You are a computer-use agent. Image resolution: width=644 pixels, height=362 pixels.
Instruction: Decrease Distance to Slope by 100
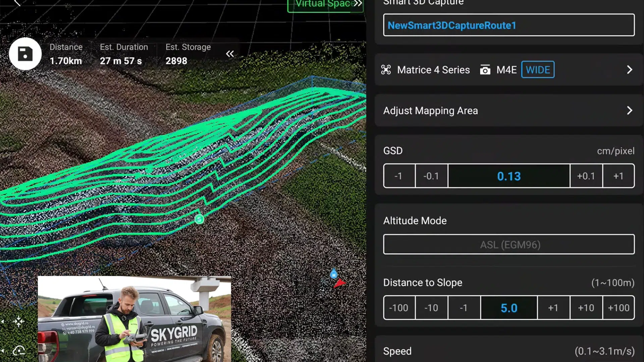(x=398, y=308)
